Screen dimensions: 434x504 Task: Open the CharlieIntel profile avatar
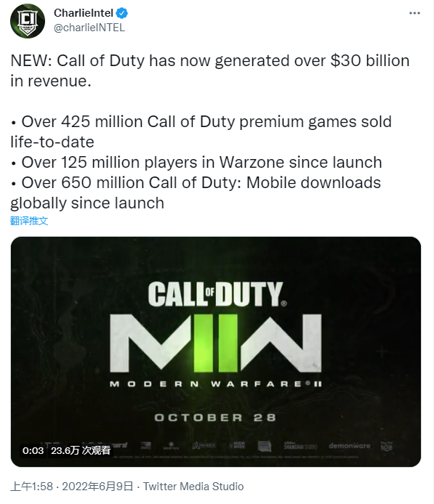click(x=28, y=21)
